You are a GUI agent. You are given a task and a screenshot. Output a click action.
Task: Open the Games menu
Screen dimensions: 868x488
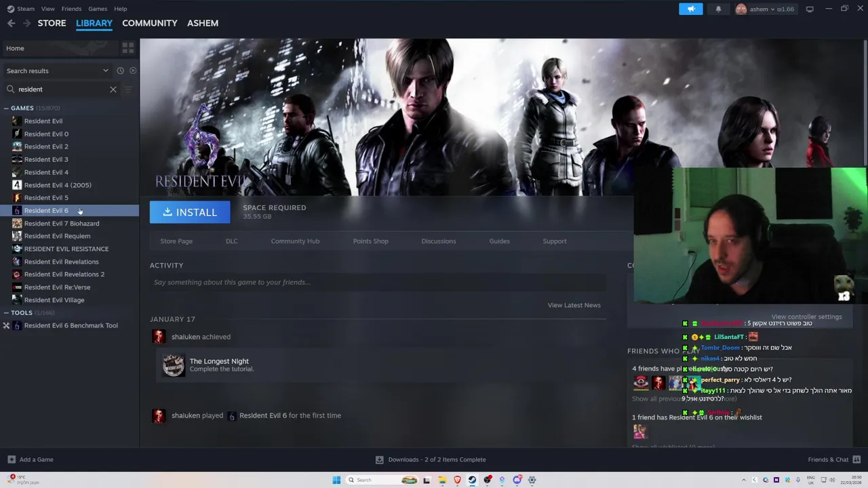[x=98, y=9]
